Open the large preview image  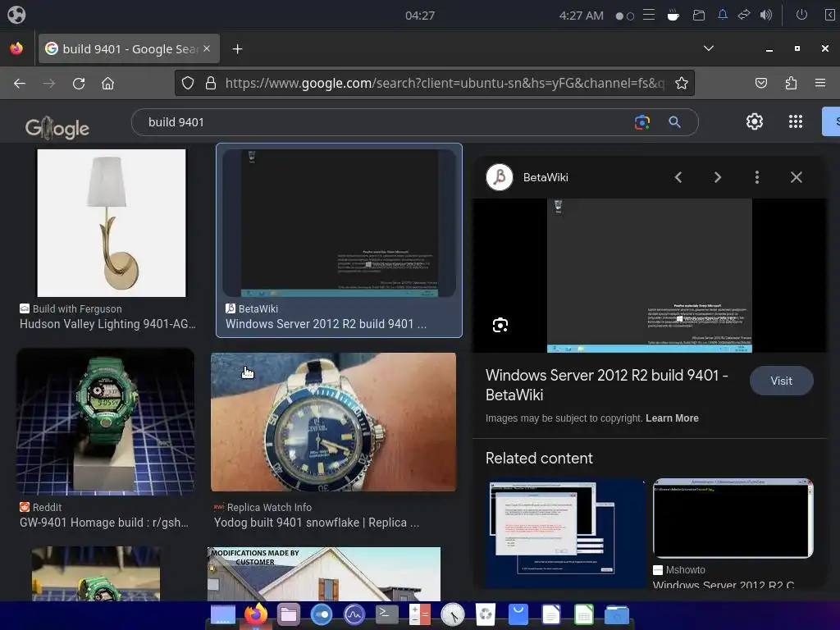click(x=650, y=276)
